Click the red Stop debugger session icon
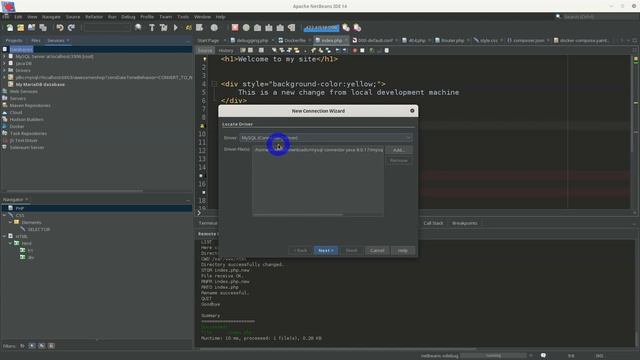640x360 pixels. 235,28
